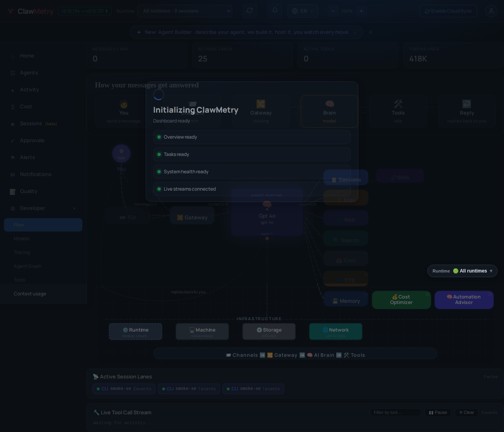Clear the Live Tool Call Stream
The height and width of the screenshot is (432, 504).
467,412
